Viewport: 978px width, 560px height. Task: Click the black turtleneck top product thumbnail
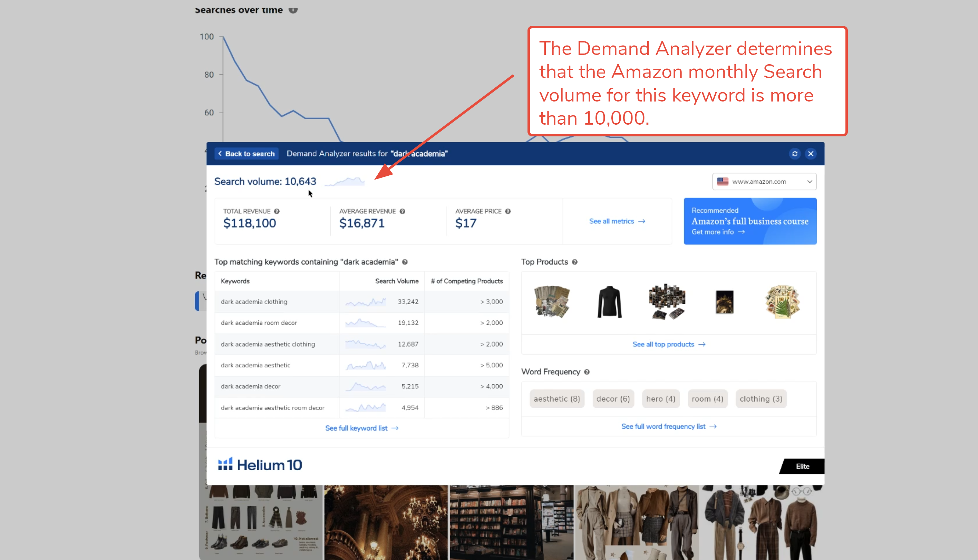tap(609, 302)
